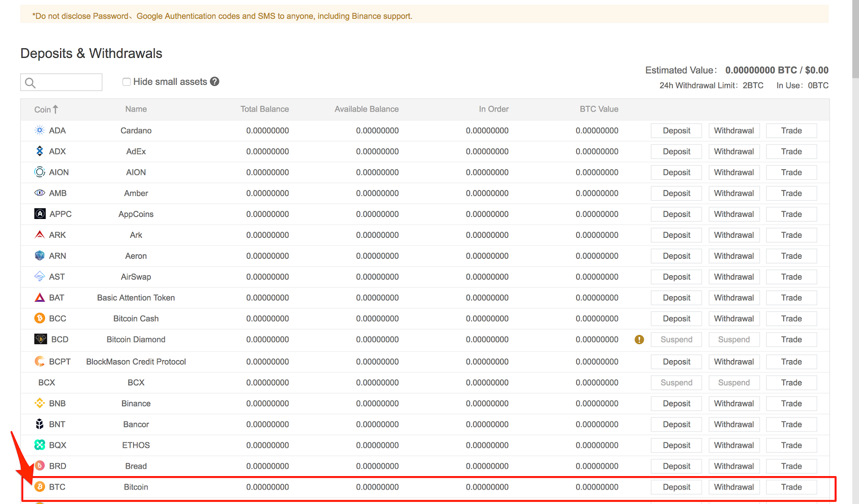Click the Estimated Value amount
Image resolution: width=859 pixels, height=504 pixels.
pyautogui.click(x=777, y=70)
